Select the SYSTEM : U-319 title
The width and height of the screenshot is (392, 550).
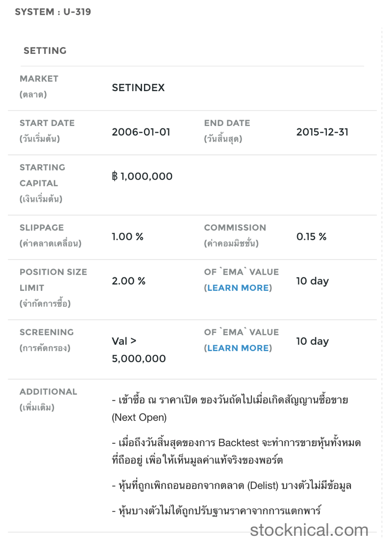pos(53,12)
